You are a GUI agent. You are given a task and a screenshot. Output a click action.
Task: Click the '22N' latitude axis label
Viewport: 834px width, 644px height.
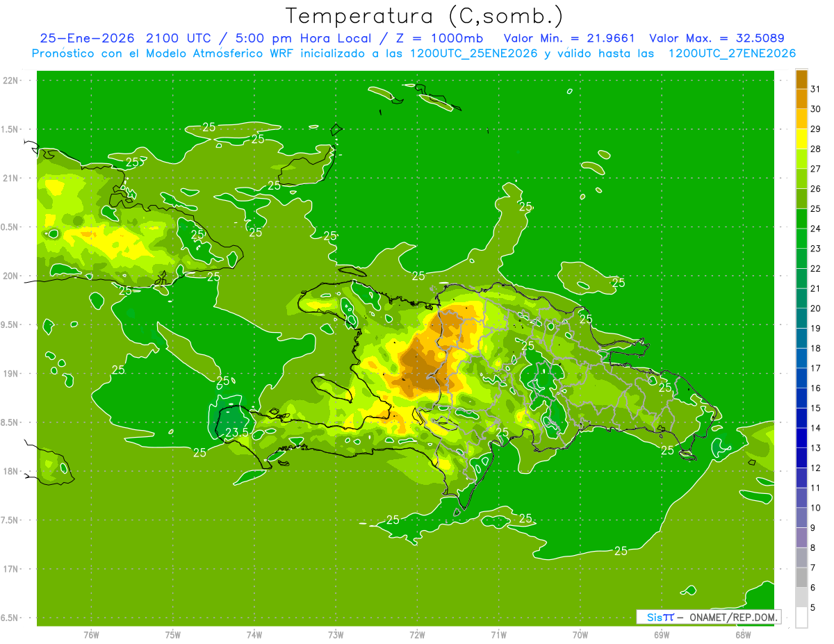coord(11,80)
